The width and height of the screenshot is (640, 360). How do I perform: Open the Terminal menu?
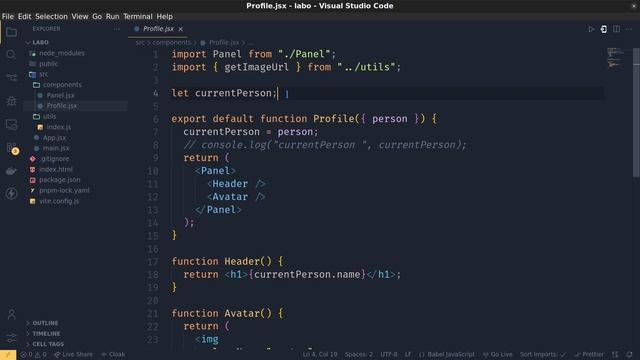point(138,16)
